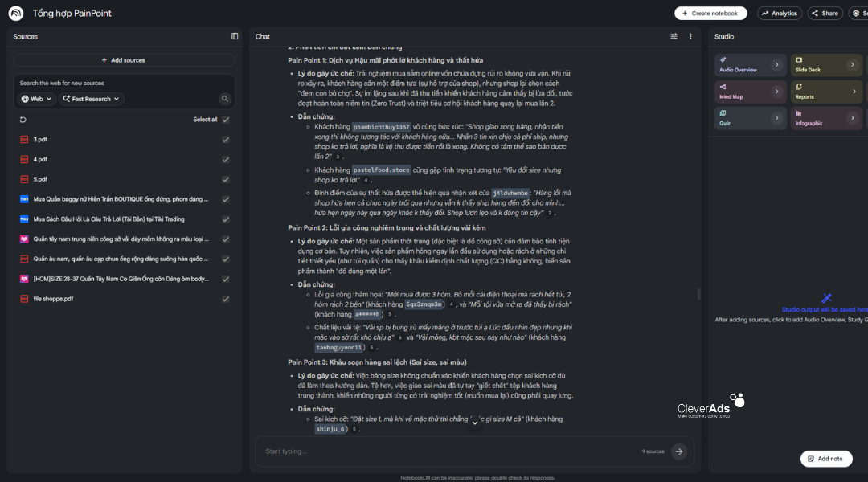Open chat configuration sliders icon
868x482 pixels.
pos(674,36)
